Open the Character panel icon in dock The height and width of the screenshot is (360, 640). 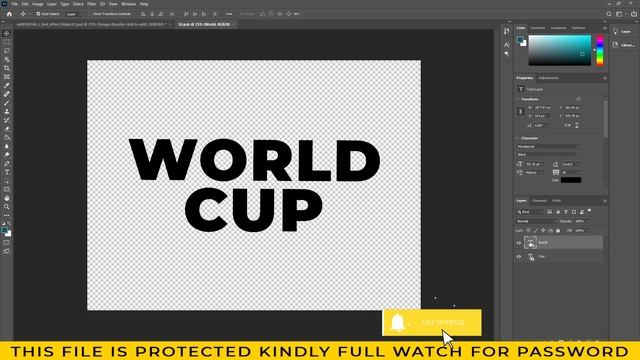pyautogui.click(x=507, y=44)
